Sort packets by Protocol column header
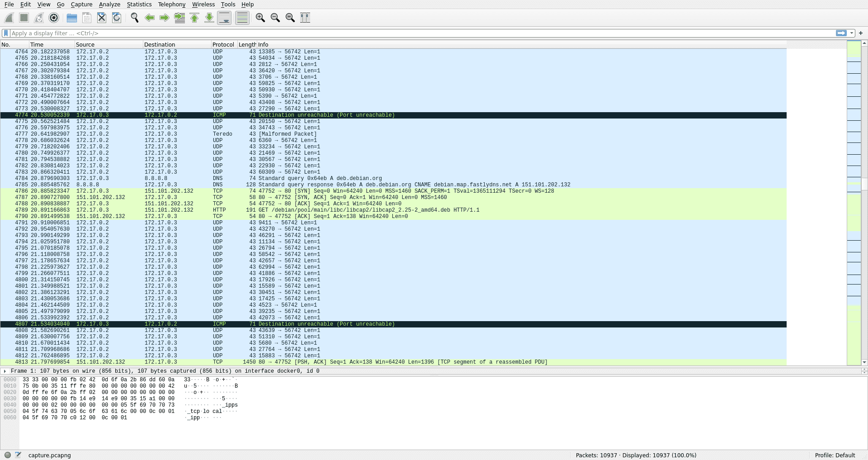 pos(223,44)
